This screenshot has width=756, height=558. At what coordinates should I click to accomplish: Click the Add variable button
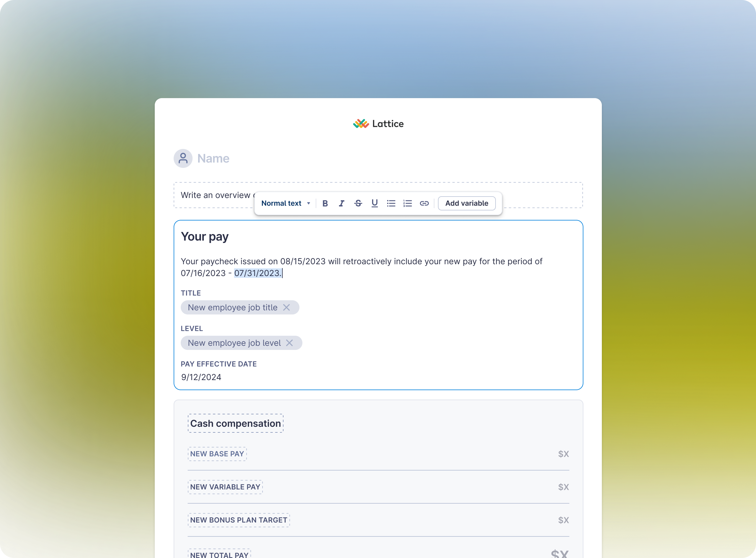pos(466,203)
